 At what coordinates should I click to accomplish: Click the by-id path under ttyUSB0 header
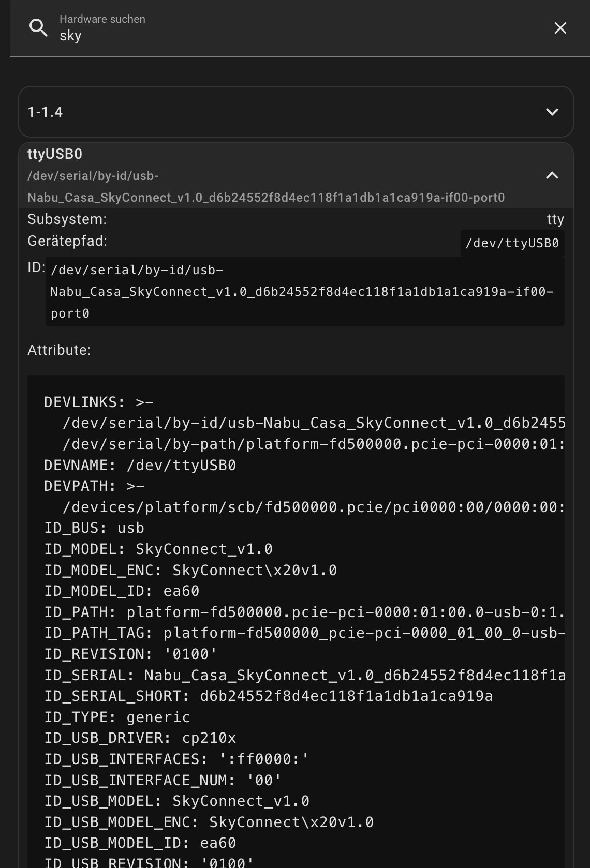click(266, 187)
